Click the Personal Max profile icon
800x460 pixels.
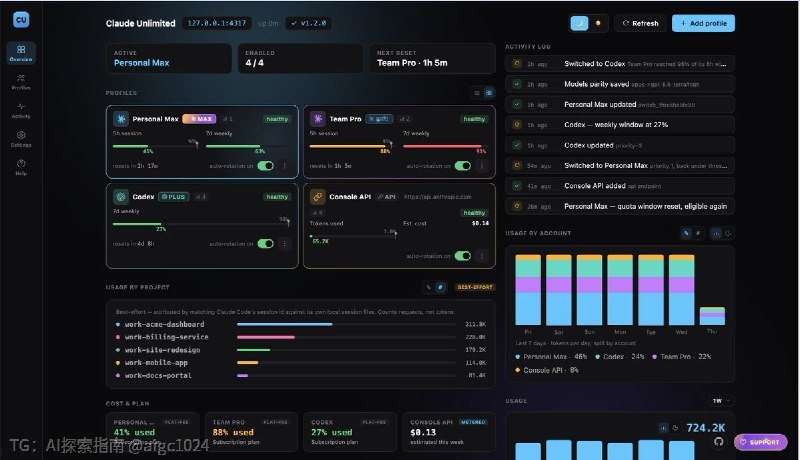pos(121,119)
